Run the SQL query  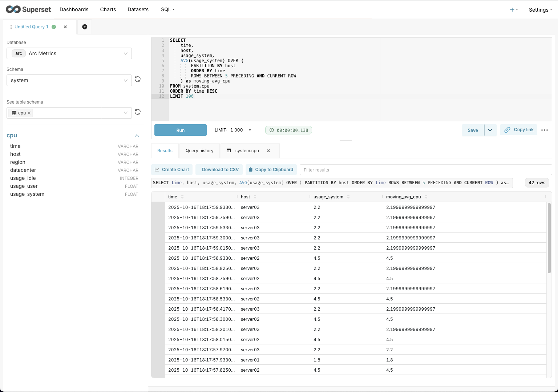[180, 130]
